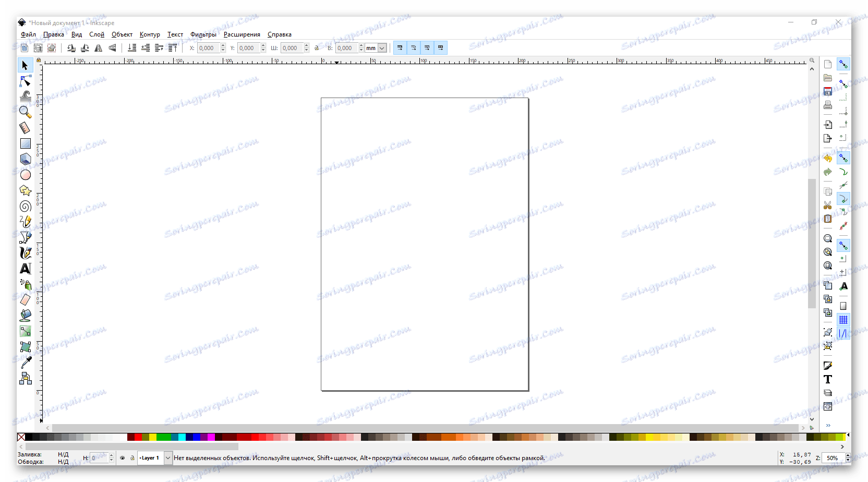
Task: Expand commands bar overflow chevron
Action: 828,425
